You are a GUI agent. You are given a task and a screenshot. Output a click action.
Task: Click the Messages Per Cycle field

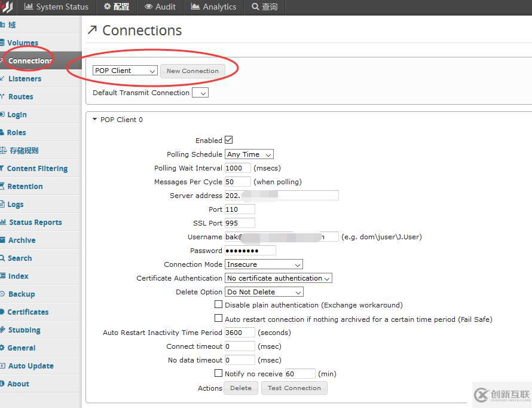238,182
